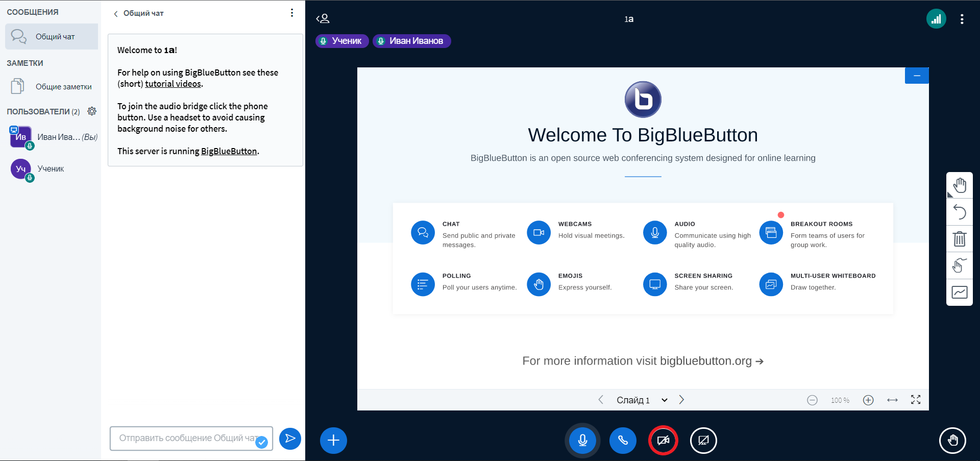Image resolution: width=980 pixels, height=461 pixels.
Task: Undo the last whiteboard annotation
Action: click(x=960, y=212)
